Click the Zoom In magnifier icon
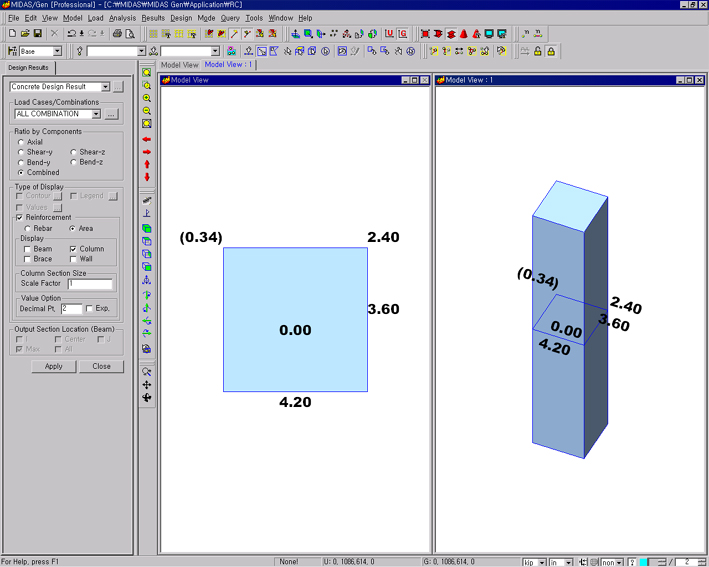This screenshot has width=709, height=567. point(147,99)
